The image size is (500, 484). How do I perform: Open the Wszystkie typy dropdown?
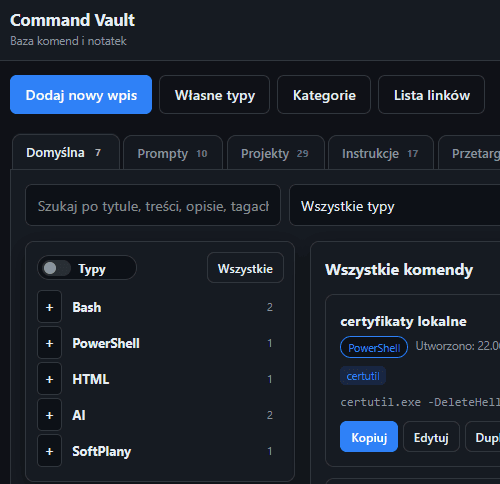coord(395,205)
